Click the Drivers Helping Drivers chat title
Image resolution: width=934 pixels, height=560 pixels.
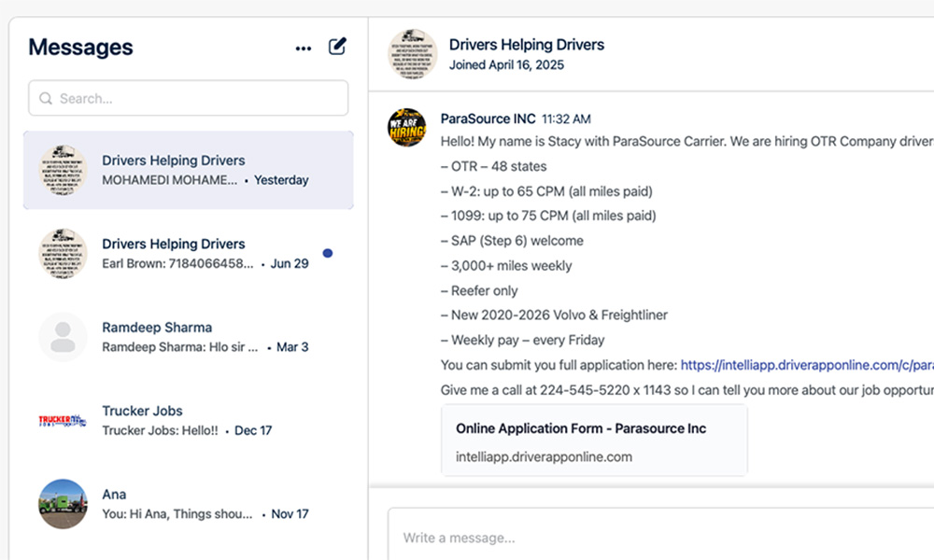tap(527, 45)
